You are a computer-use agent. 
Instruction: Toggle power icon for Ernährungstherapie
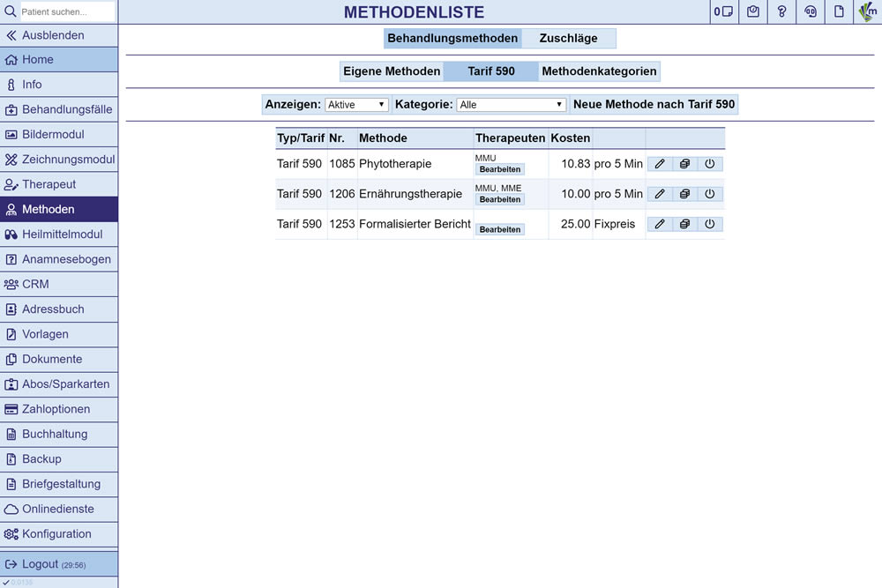[710, 194]
